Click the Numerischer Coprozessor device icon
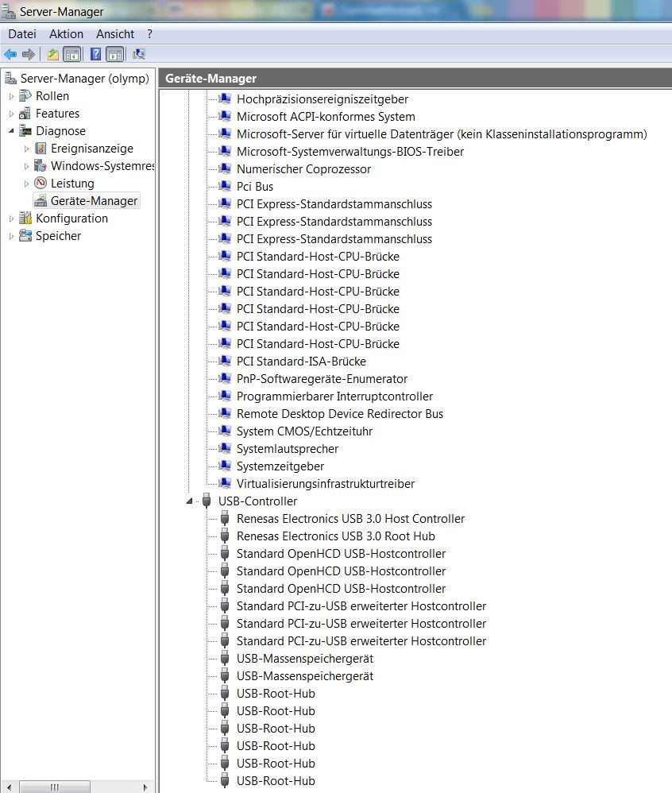 tap(225, 168)
